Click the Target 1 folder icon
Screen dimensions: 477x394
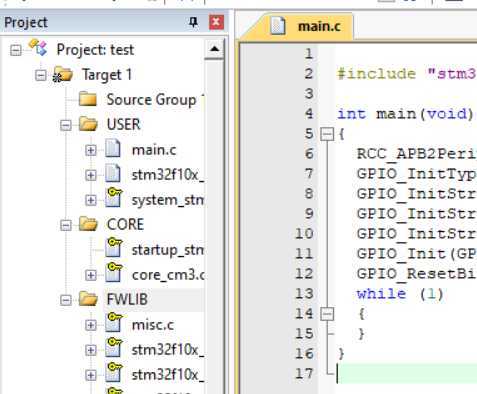click(63, 75)
